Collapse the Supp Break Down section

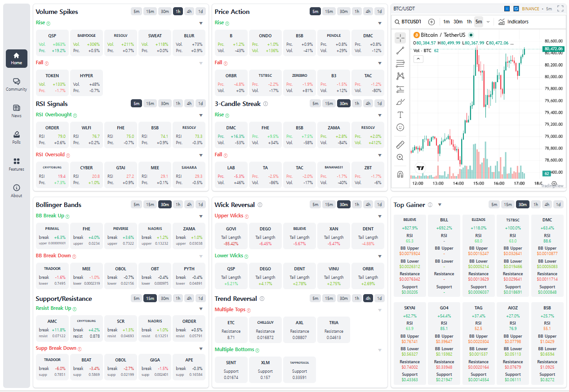[x=201, y=349]
